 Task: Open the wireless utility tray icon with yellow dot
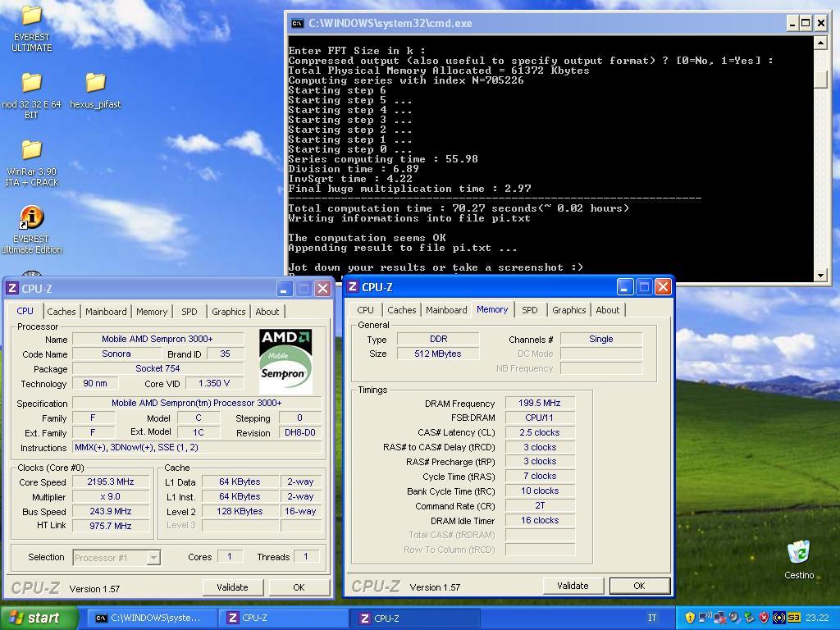click(779, 618)
